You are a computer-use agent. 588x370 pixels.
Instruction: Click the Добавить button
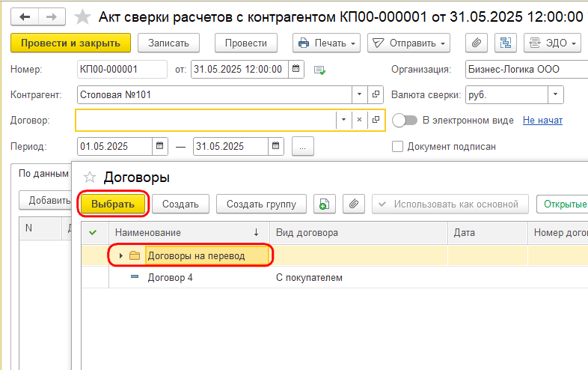pos(46,200)
